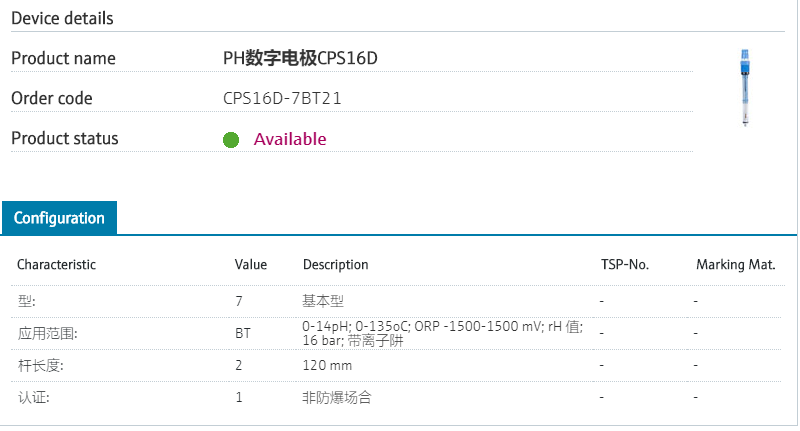Click the "BT" value cell
The image size is (800, 431).
click(x=243, y=333)
